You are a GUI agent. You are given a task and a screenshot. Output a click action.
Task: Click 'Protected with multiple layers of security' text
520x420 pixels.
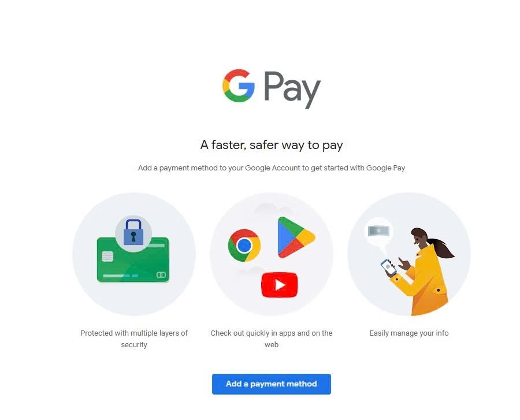point(134,339)
